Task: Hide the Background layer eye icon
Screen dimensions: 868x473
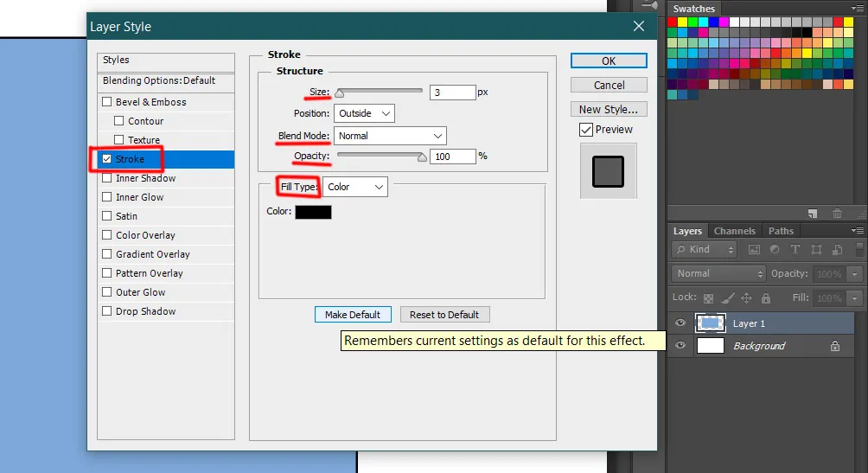Action: click(x=680, y=346)
